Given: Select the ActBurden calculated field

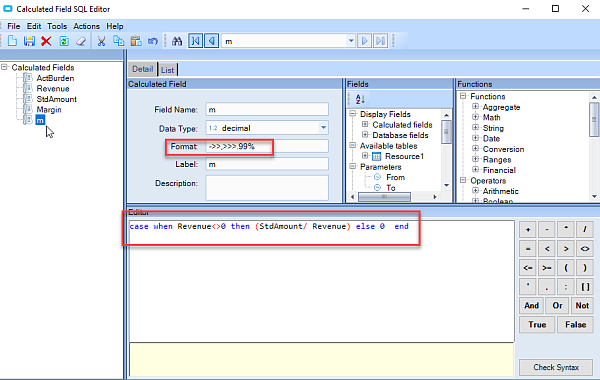Looking at the screenshot, I should point(55,78).
